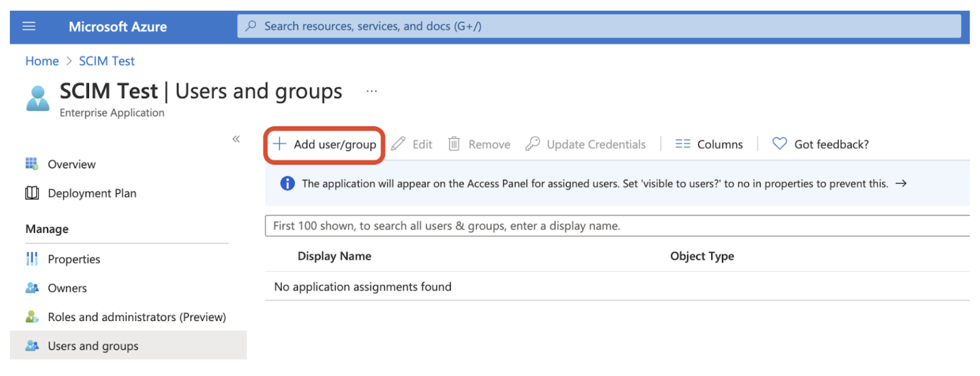
Task: Click the Properties bars icon
Action: (x=32, y=258)
